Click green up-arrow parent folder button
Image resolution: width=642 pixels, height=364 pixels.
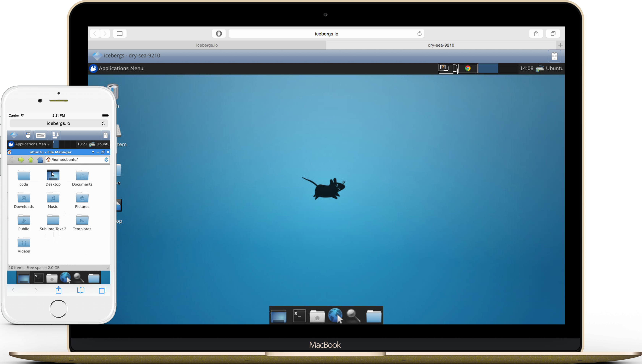coord(31,160)
